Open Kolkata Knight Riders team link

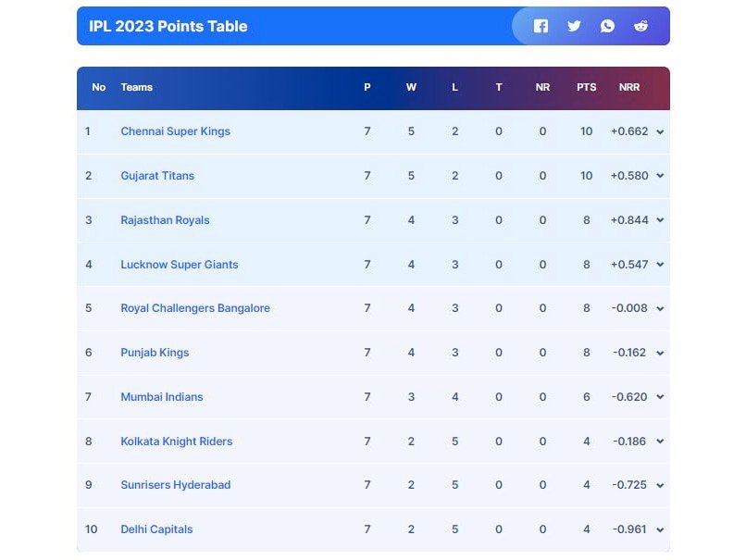(x=176, y=442)
